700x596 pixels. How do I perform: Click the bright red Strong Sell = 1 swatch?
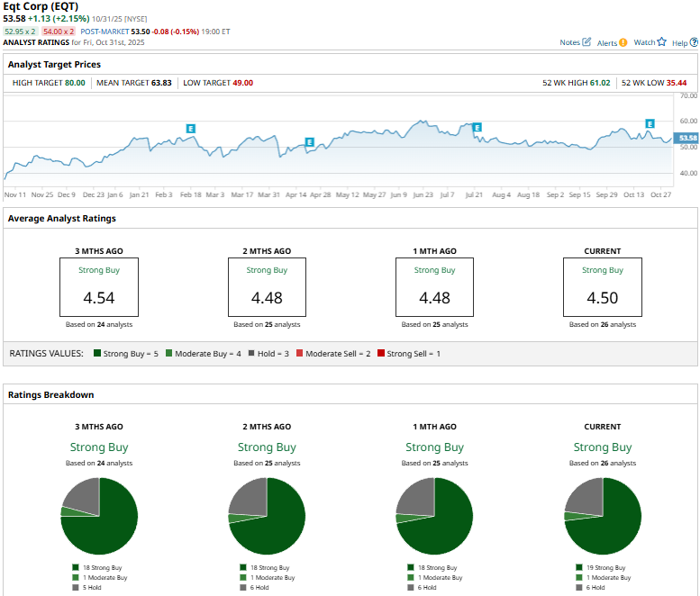coord(381,354)
